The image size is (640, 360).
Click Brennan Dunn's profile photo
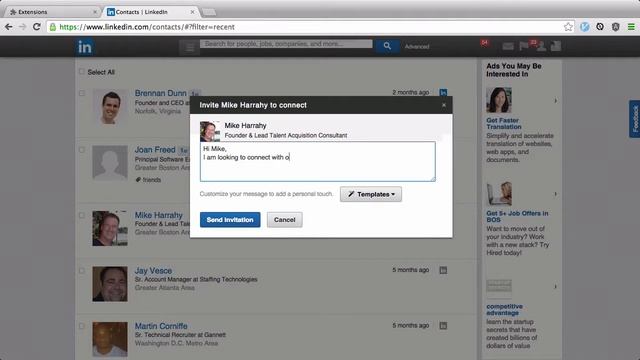pyautogui.click(x=110, y=107)
